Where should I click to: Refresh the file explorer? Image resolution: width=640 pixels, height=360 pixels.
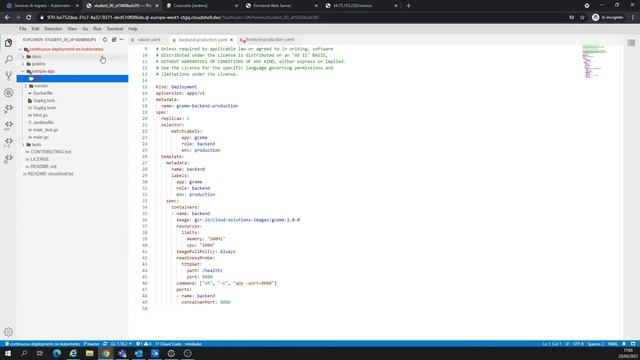click(105, 40)
